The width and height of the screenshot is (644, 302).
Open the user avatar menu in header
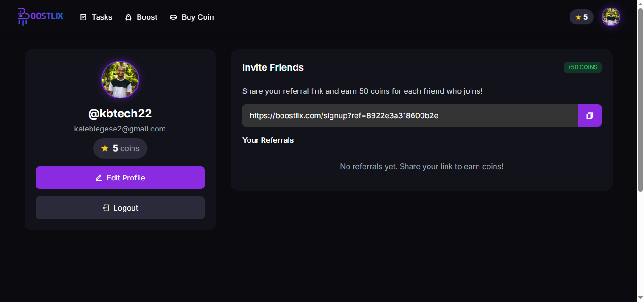point(611,17)
